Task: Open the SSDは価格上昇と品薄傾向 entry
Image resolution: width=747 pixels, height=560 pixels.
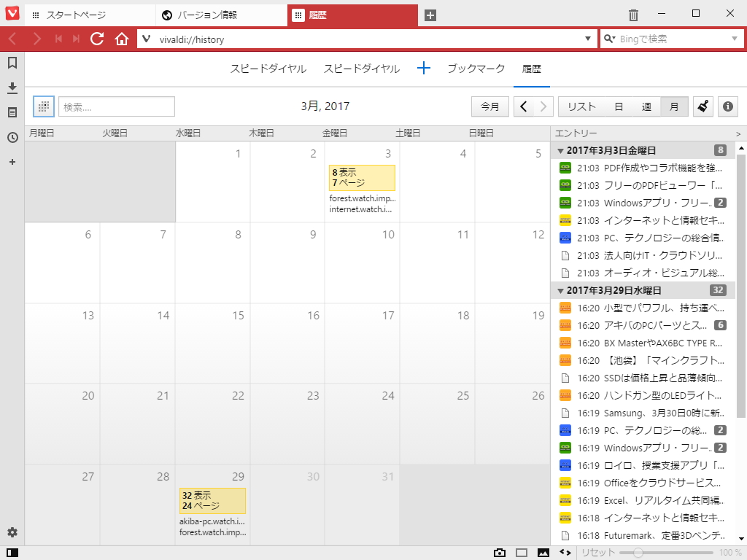Action: coord(643,378)
